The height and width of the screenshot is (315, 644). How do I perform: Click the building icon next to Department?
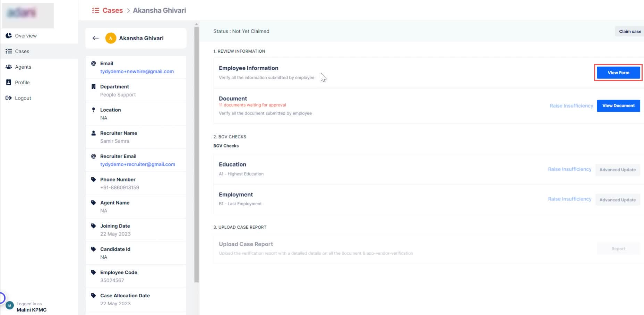(x=93, y=87)
